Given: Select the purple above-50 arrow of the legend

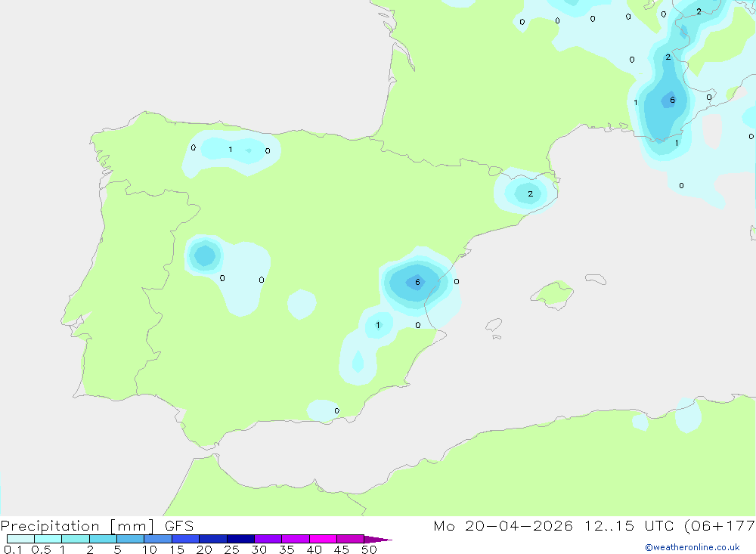Looking at the screenshot, I should pos(377,540).
